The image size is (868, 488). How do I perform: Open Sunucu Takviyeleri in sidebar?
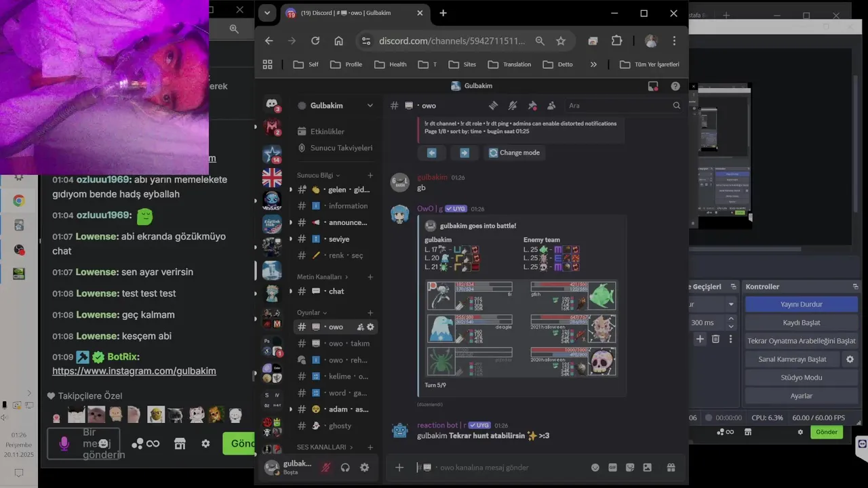(x=335, y=148)
